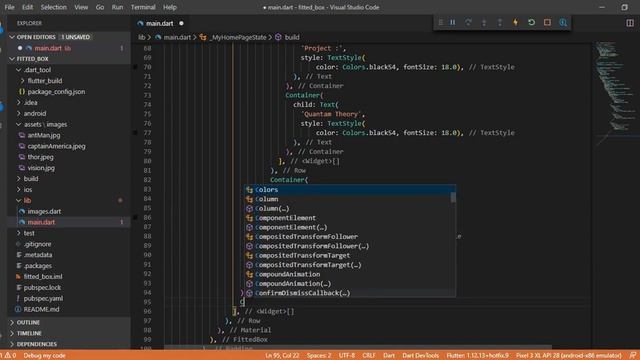
Task: Click Dart DevTools in status bar
Action: pos(420,356)
